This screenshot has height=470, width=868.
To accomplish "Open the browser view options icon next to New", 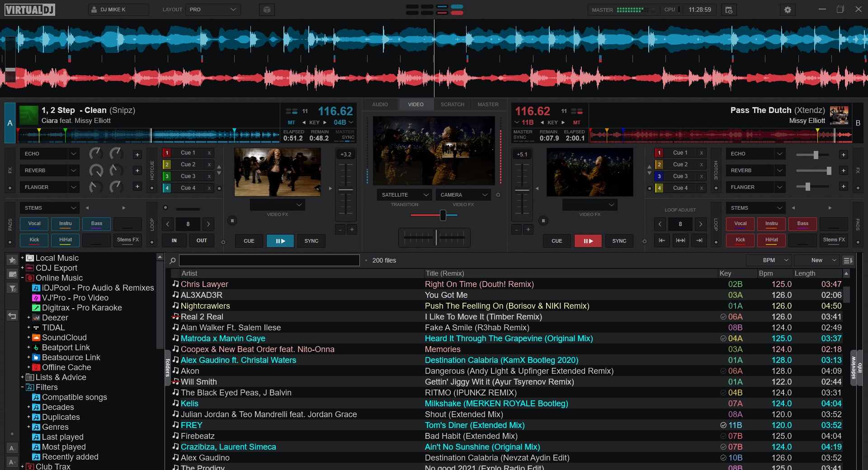I will (848, 260).
